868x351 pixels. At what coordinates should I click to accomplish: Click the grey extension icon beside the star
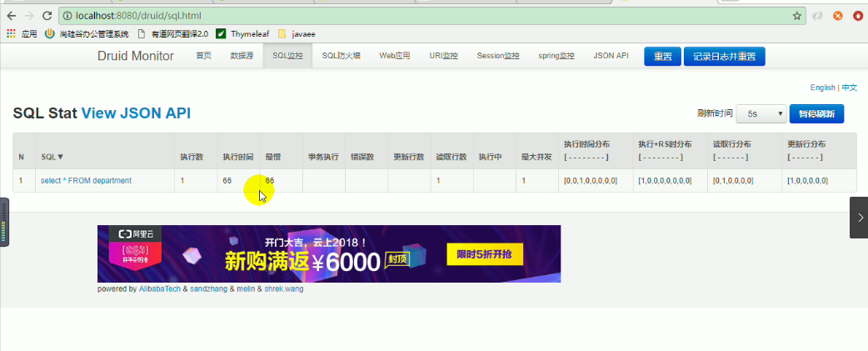[817, 16]
